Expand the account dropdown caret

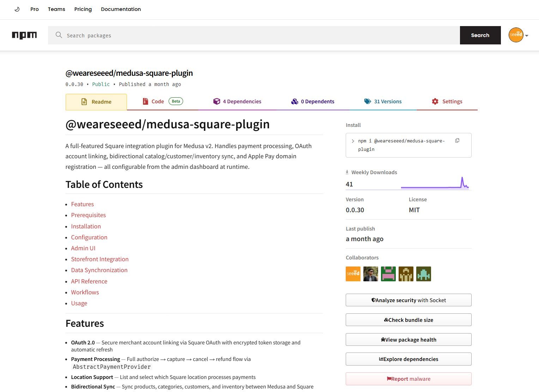[x=527, y=36]
